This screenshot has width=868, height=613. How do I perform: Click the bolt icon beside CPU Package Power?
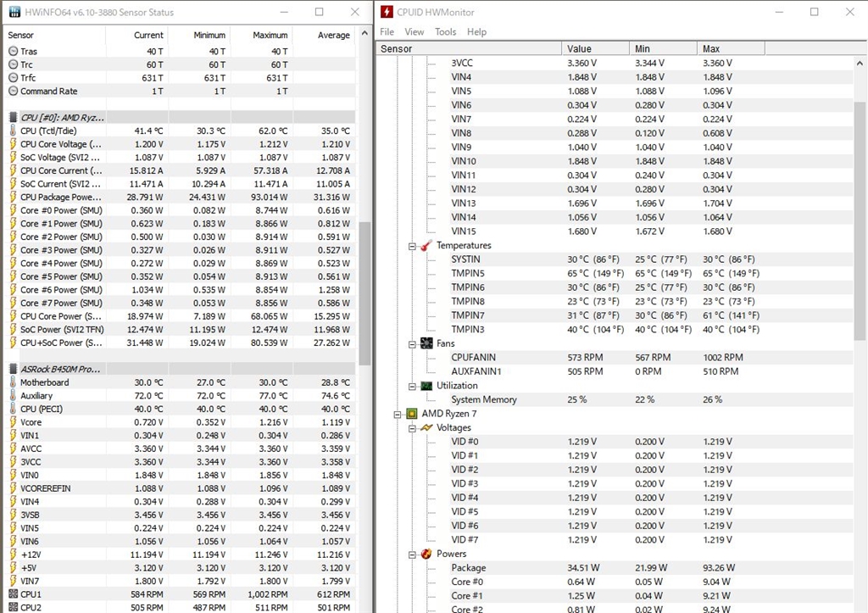[x=14, y=198]
